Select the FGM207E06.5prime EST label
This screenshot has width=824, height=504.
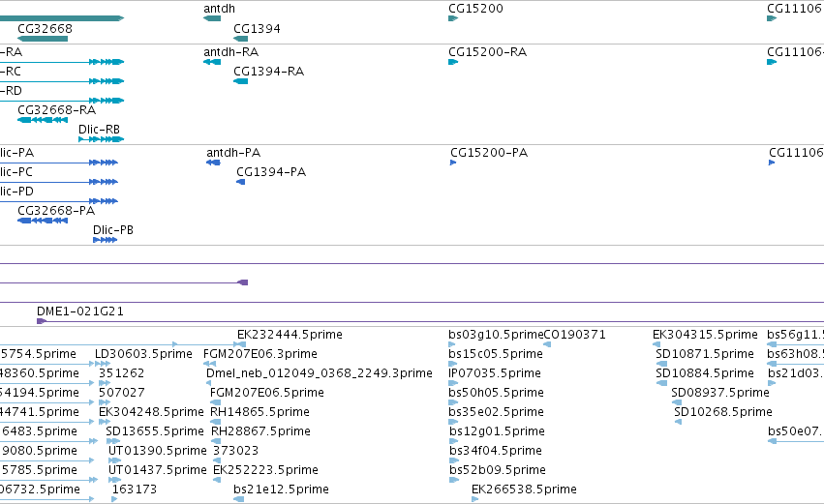coord(267,393)
